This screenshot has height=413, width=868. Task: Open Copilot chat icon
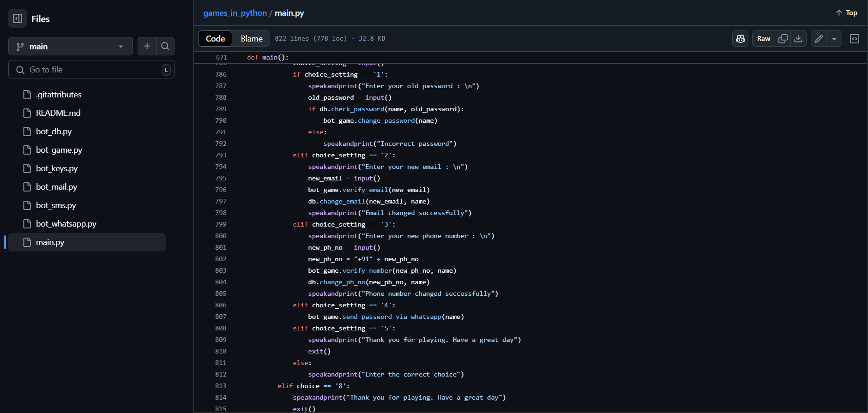click(741, 39)
